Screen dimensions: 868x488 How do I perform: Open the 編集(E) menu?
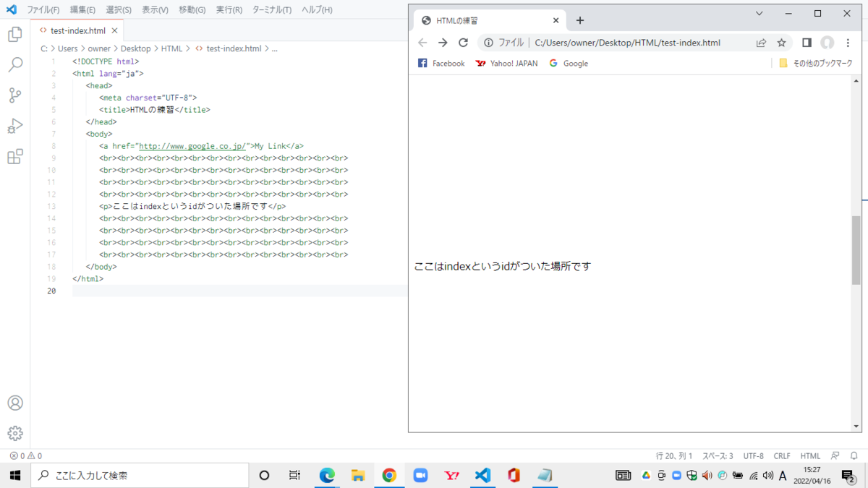pyautogui.click(x=82, y=10)
